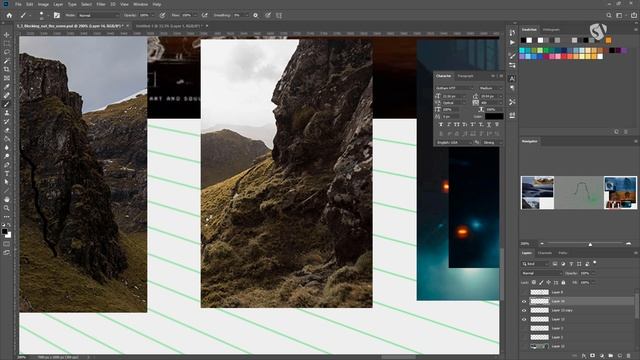This screenshot has height=360, width=640.
Task: Create new swatch in Swatches panel
Action: (617, 132)
